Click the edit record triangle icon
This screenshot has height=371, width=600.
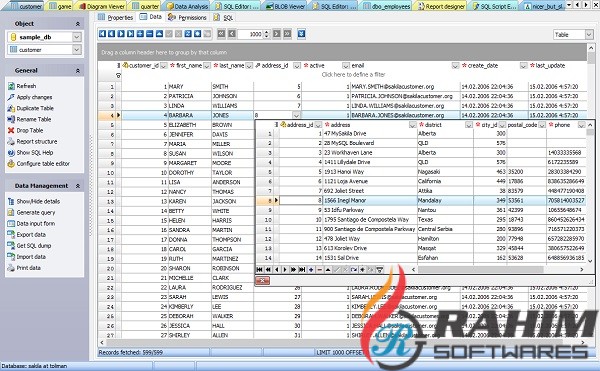pyautogui.click(x=159, y=34)
